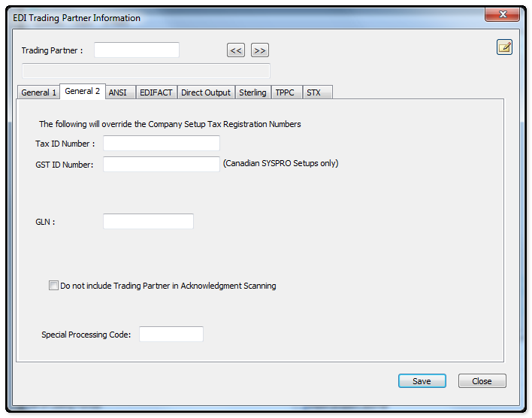Switch to the STX tab
The width and height of the screenshot is (532, 418).
point(313,92)
